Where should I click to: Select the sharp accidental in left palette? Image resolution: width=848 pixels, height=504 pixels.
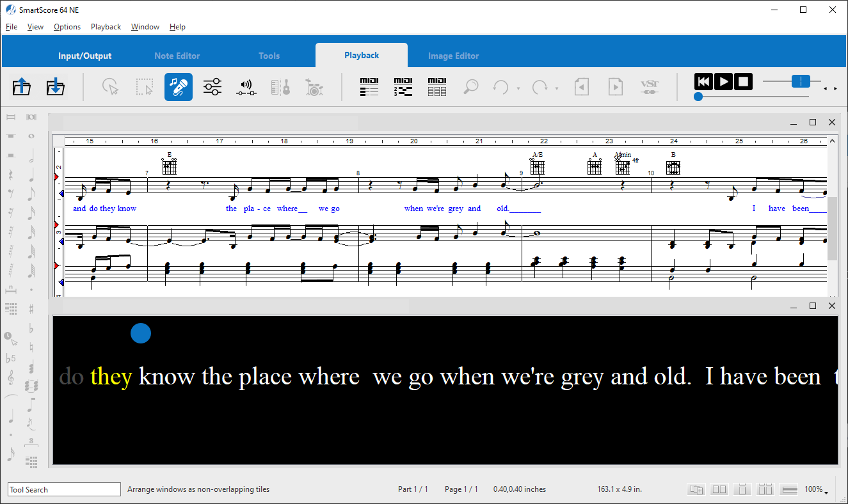click(x=31, y=310)
